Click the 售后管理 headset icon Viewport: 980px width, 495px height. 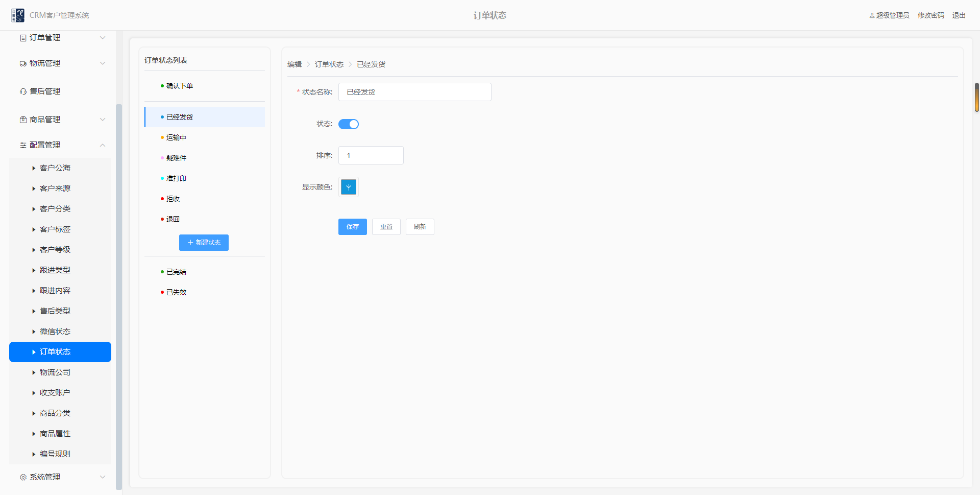coord(23,91)
